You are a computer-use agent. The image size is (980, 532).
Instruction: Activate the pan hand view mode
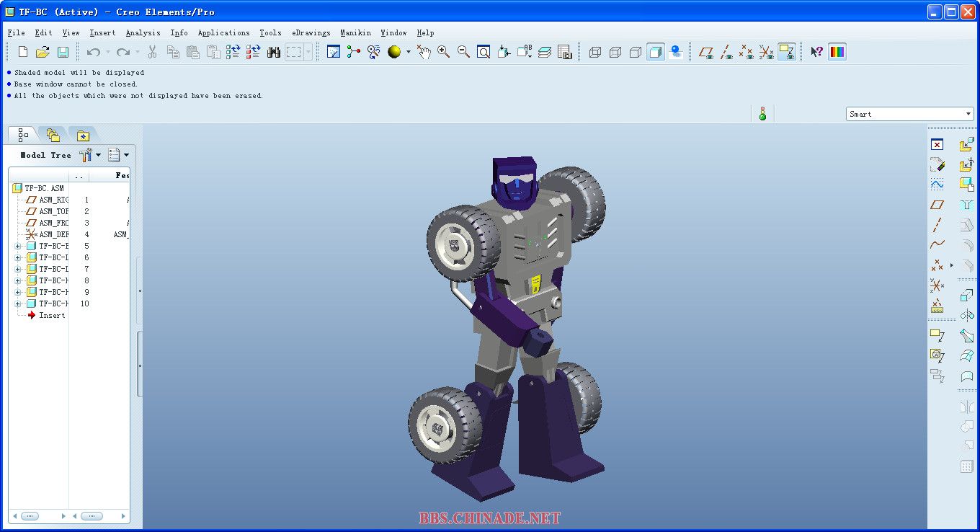pos(424,52)
